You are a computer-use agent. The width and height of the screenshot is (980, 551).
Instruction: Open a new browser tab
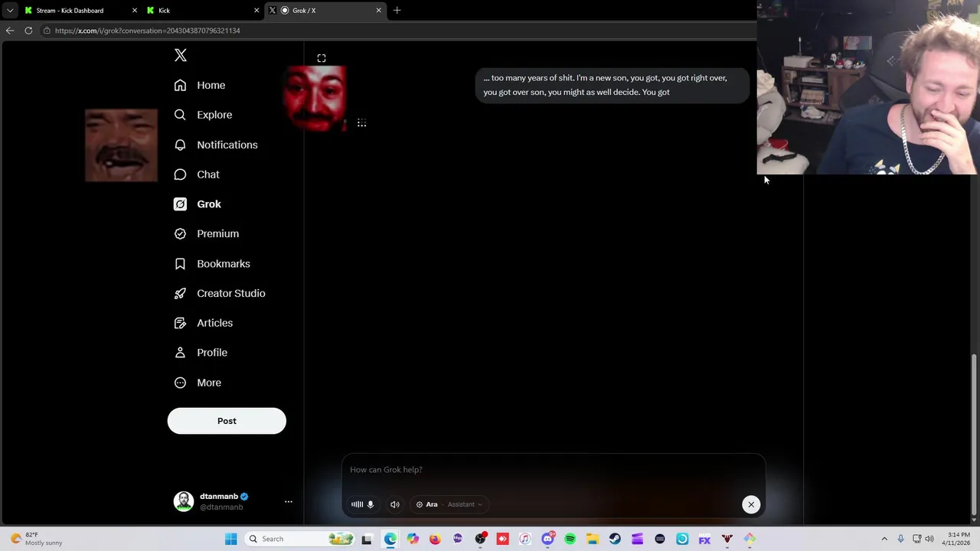397,11
